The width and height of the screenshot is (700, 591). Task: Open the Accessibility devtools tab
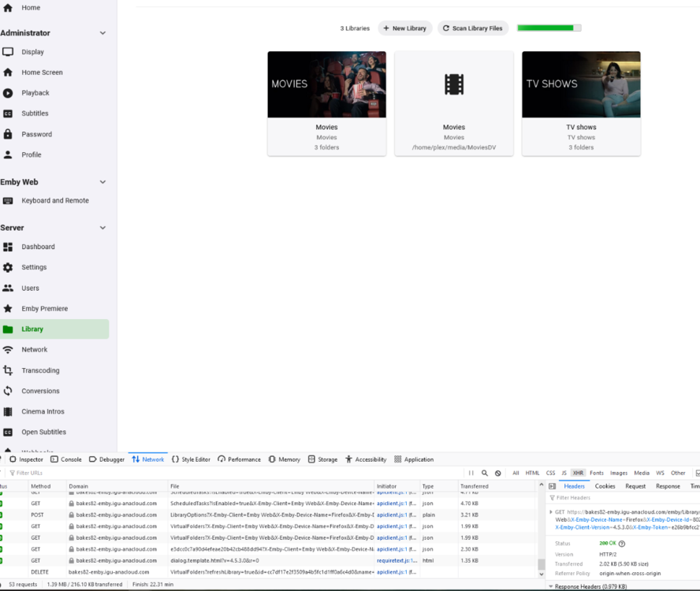point(366,459)
